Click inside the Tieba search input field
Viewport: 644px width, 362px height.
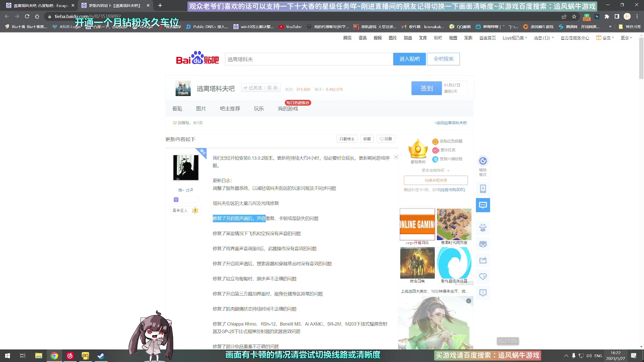tap(309, 59)
